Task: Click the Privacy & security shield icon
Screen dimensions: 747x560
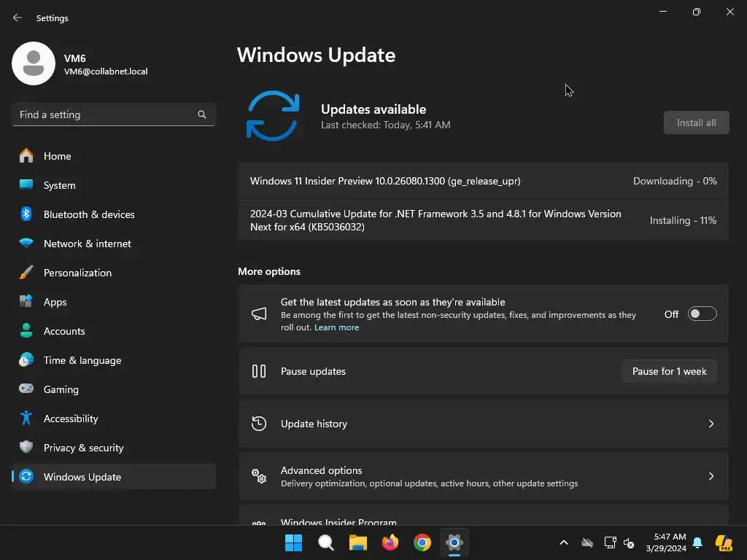Action: (x=26, y=447)
